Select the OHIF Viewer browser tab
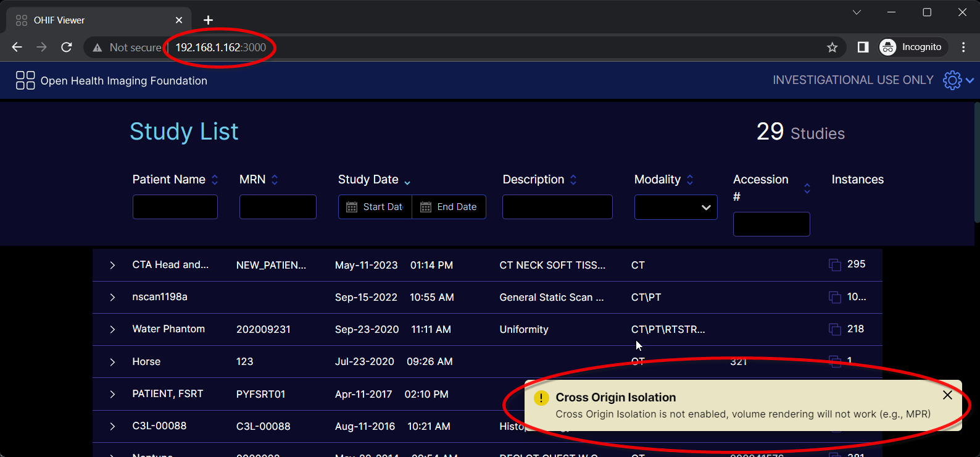The width and height of the screenshot is (980, 457). [93, 20]
